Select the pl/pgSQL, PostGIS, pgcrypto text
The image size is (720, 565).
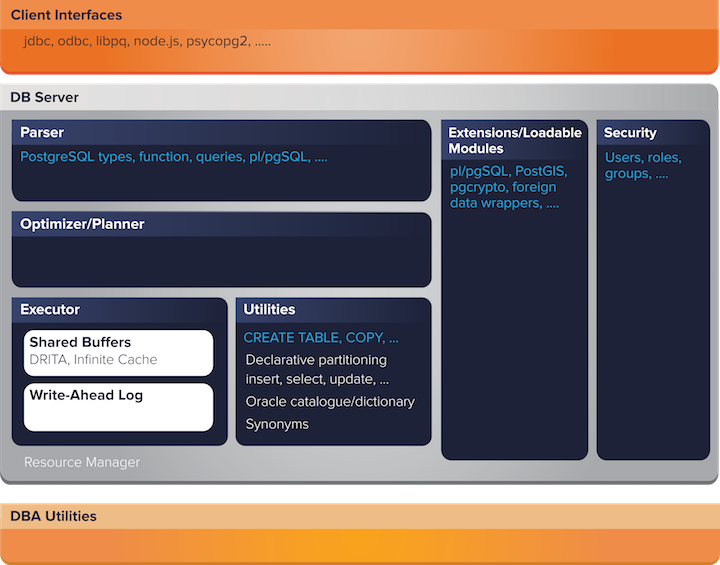tap(509, 187)
